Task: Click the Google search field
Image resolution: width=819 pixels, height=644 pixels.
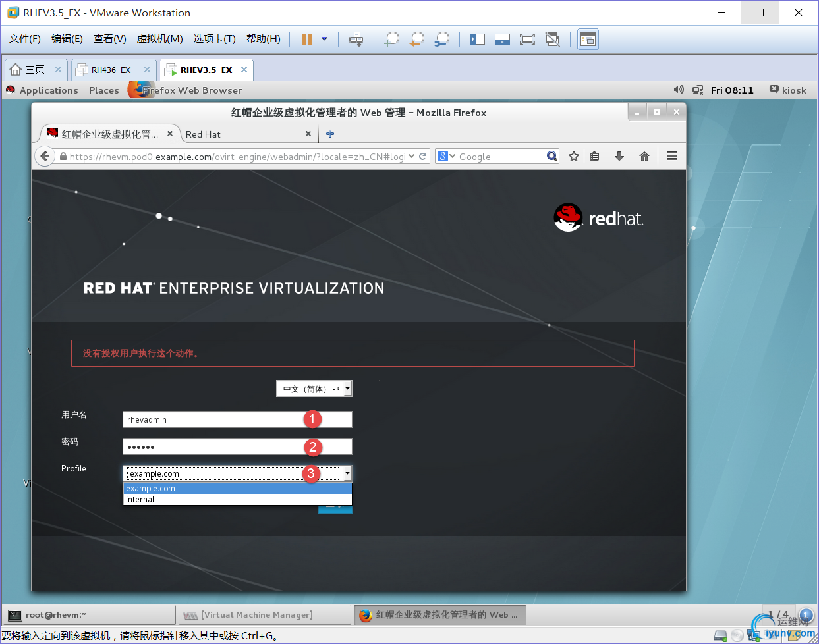Action: 501,157
